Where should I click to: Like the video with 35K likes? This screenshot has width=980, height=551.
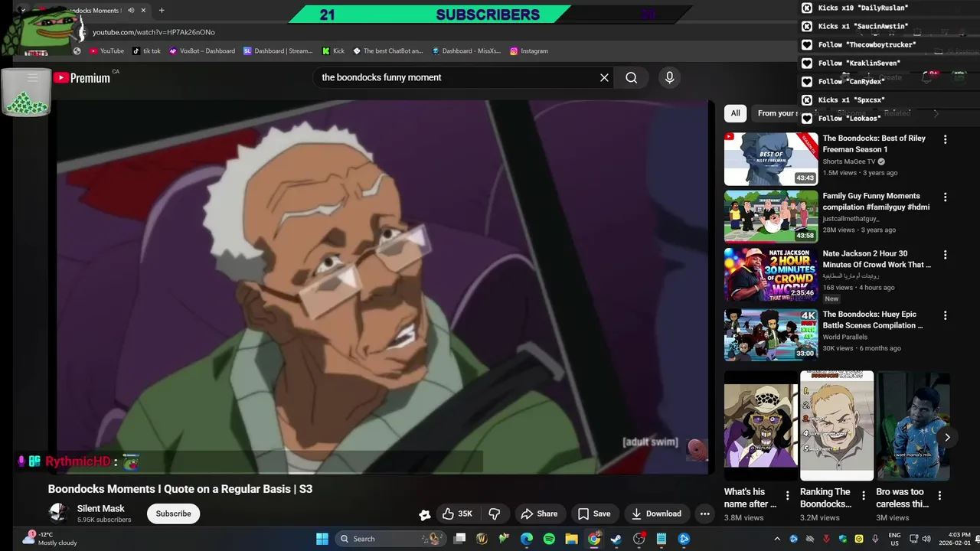456,514
